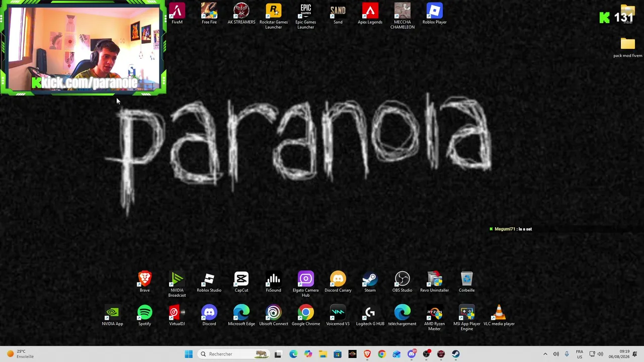Select the Discord desktop shortcut
644x362 pixels.
point(209,316)
